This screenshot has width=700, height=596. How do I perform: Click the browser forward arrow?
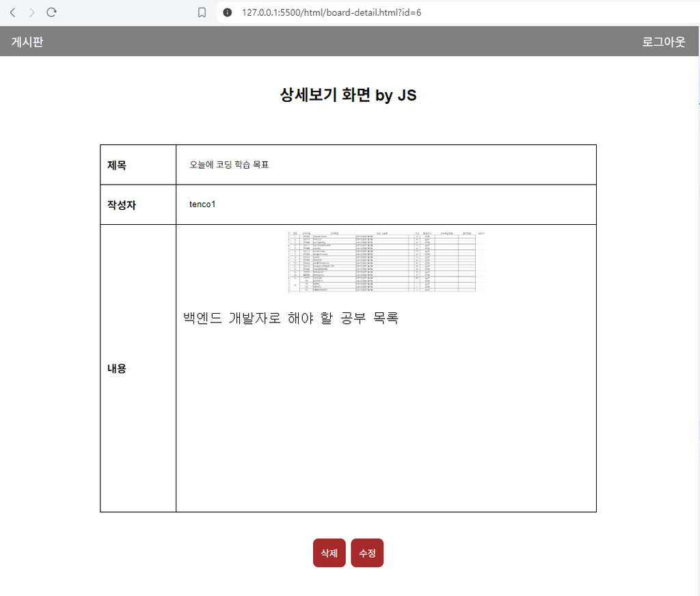(31, 12)
